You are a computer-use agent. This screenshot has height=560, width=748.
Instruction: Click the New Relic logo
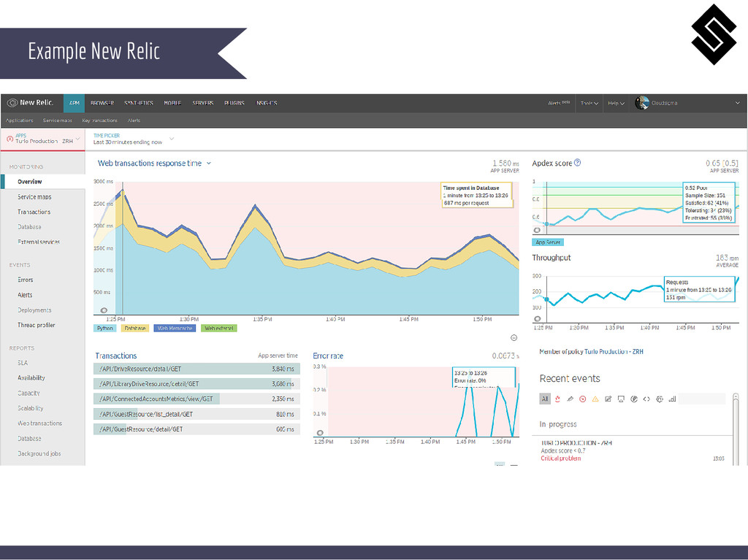click(x=30, y=102)
